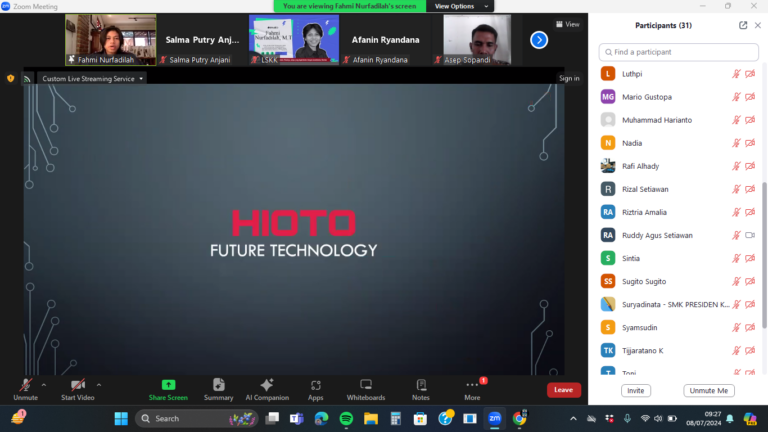Launch AI Companion

pos(267,390)
